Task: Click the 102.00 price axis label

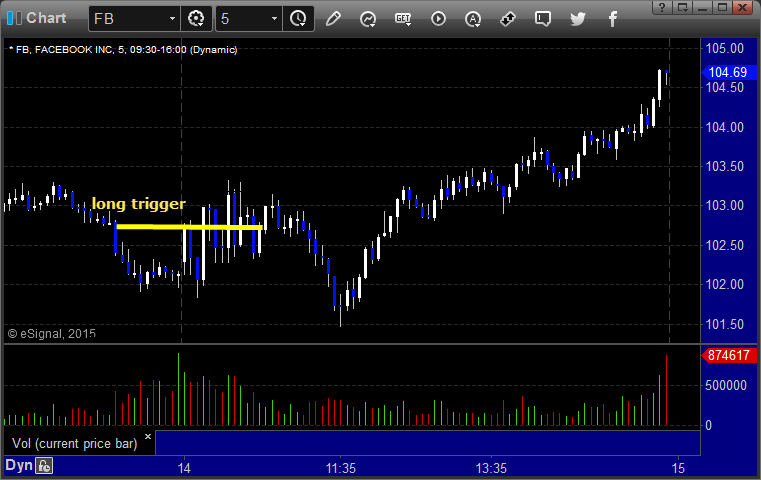Action: (725, 284)
